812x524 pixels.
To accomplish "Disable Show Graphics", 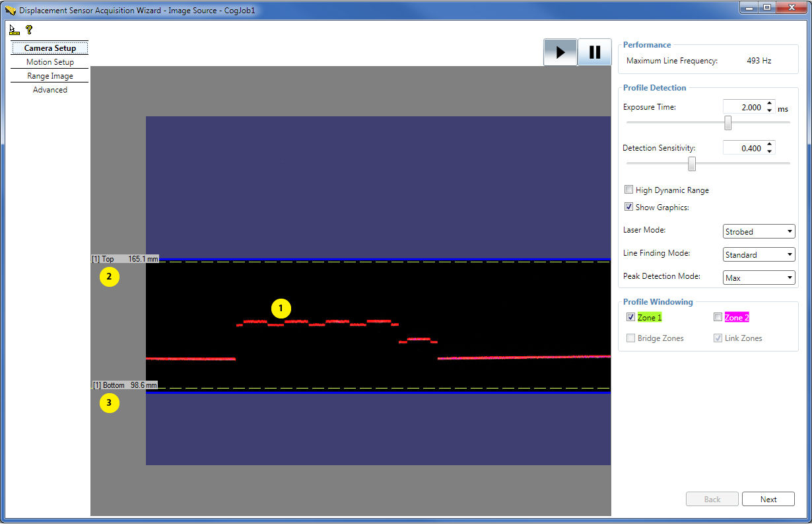I will coord(628,206).
